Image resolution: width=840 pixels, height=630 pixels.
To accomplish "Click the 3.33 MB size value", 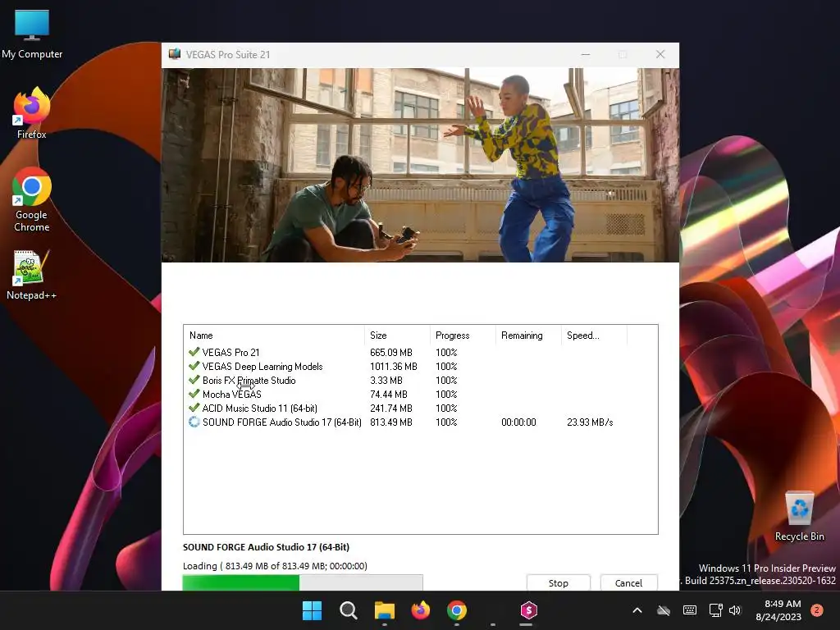I will [386, 381].
